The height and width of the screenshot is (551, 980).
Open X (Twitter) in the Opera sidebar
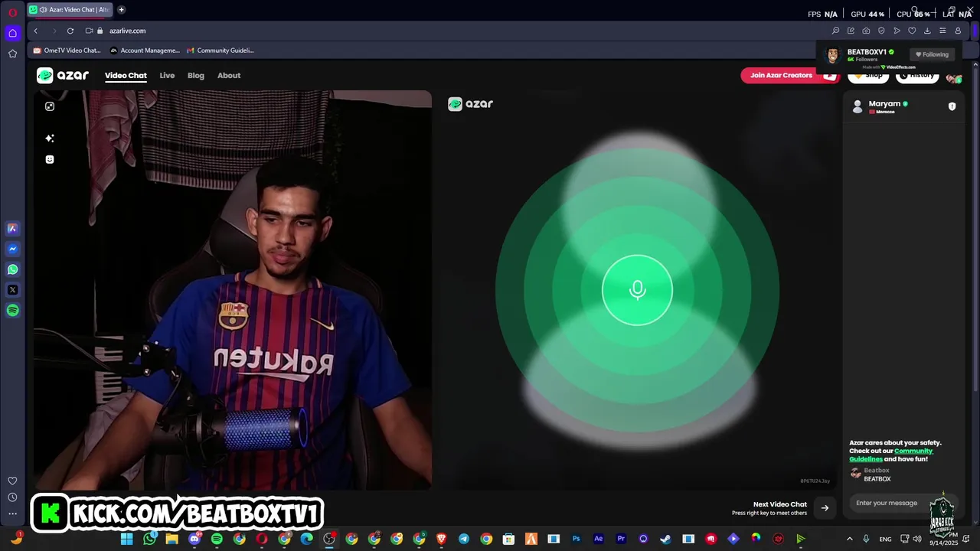pyautogui.click(x=12, y=290)
